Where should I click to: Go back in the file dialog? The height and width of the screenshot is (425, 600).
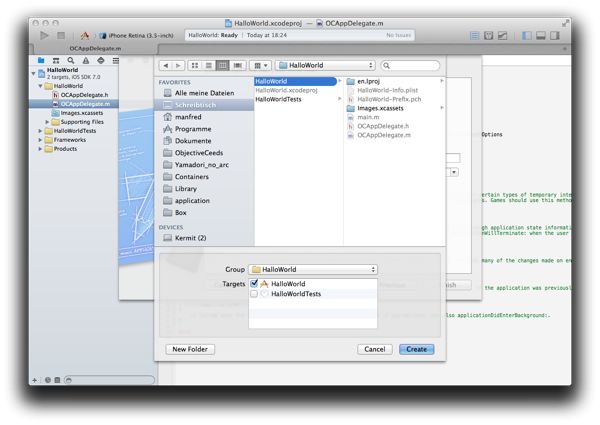pyautogui.click(x=165, y=65)
